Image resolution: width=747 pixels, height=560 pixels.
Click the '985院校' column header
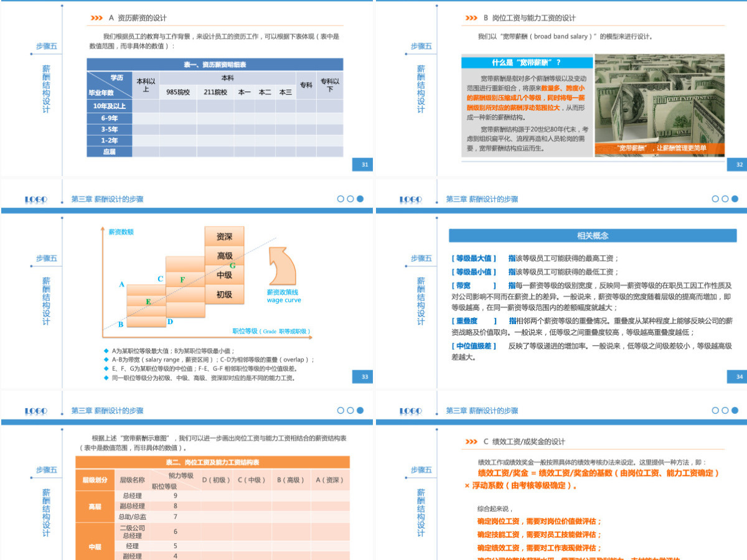tap(178, 92)
